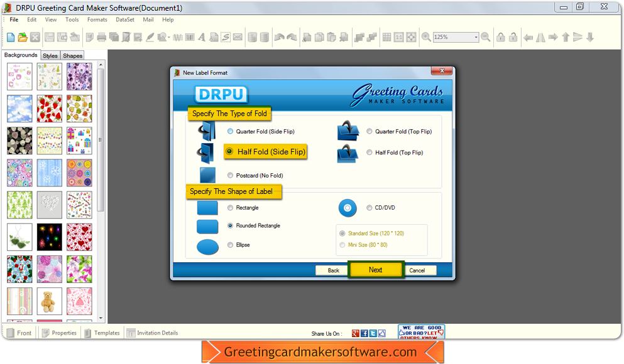Screen dimensions: 624x364
Task: Open the View menu
Action: click(50, 19)
